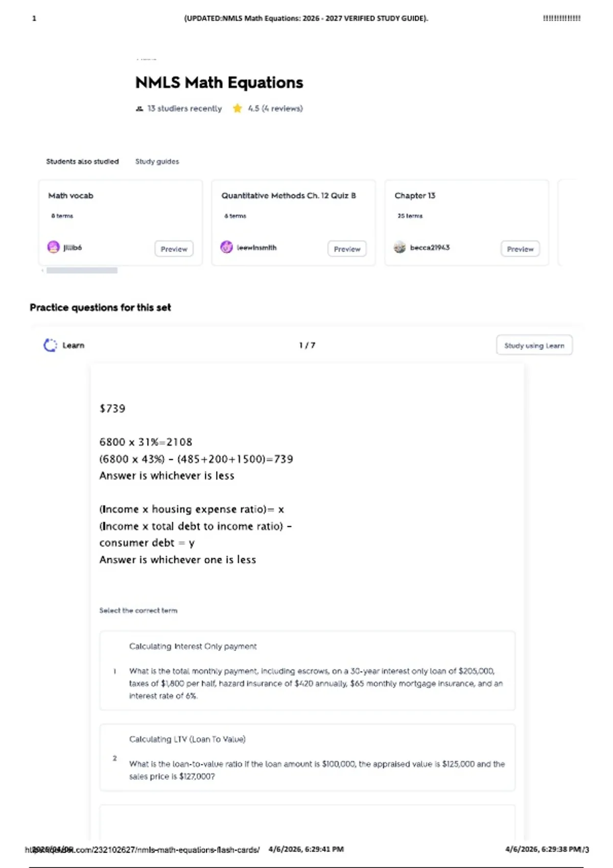Click the Chapter 13 card title
Screen dimensions: 613x868
pyautogui.click(x=415, y=196)
